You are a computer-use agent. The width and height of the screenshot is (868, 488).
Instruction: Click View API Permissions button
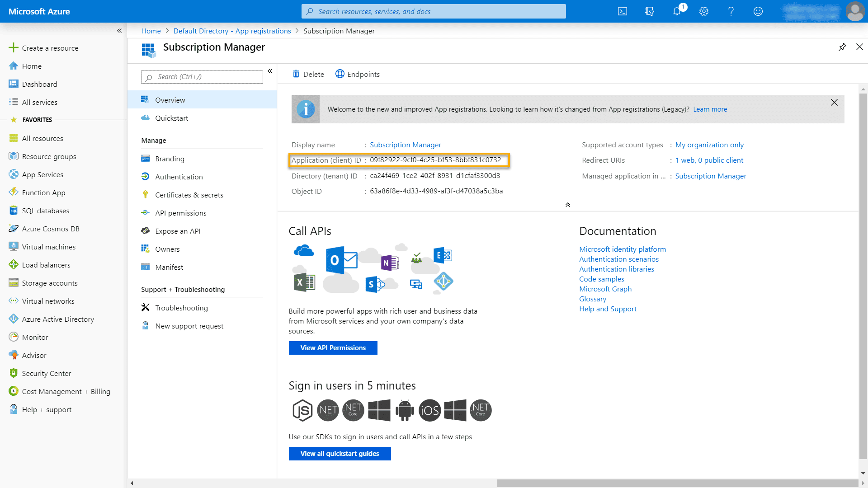click(333, 348)
